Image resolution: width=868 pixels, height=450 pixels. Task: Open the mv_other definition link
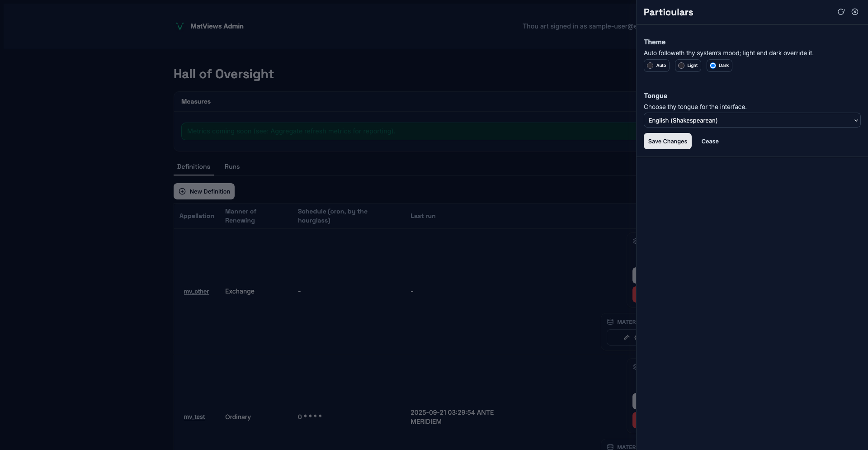point(196,291)
